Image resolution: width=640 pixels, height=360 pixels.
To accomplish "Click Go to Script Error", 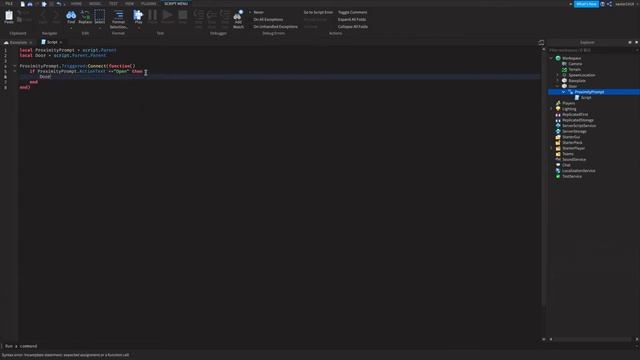I will pos(318,13).
